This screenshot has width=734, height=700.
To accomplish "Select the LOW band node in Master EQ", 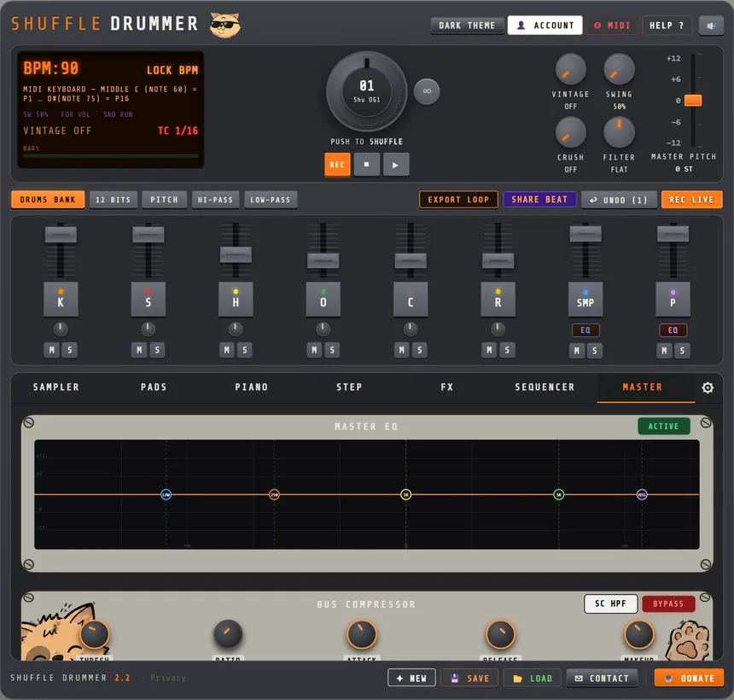I will click(x=166, y=494).
